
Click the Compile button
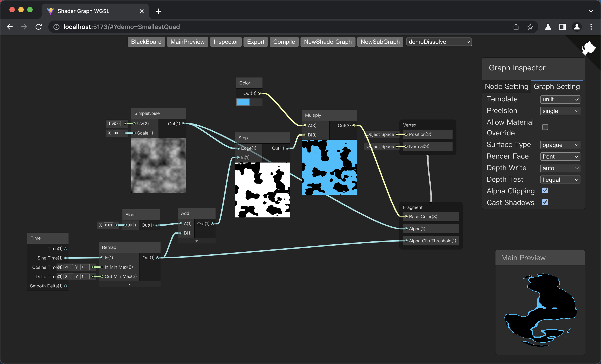coord(284,42)
